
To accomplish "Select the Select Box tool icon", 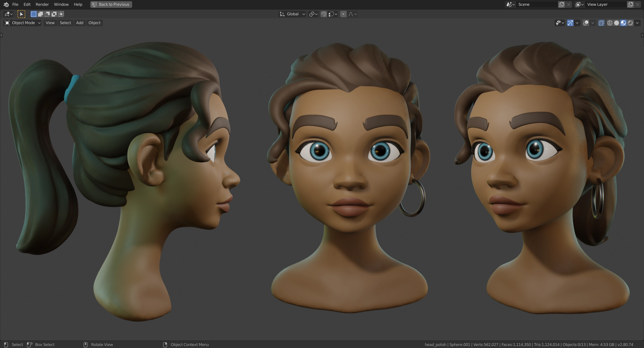I will tap(21, 14).
